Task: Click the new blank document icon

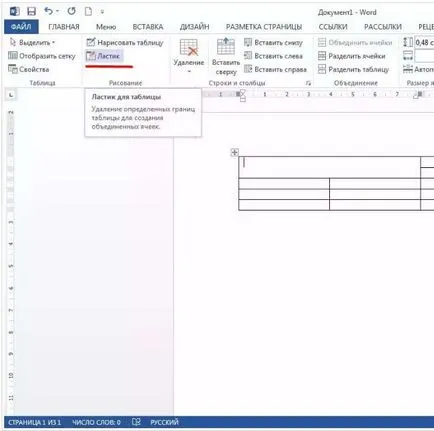Action: [x=88, y=12]
